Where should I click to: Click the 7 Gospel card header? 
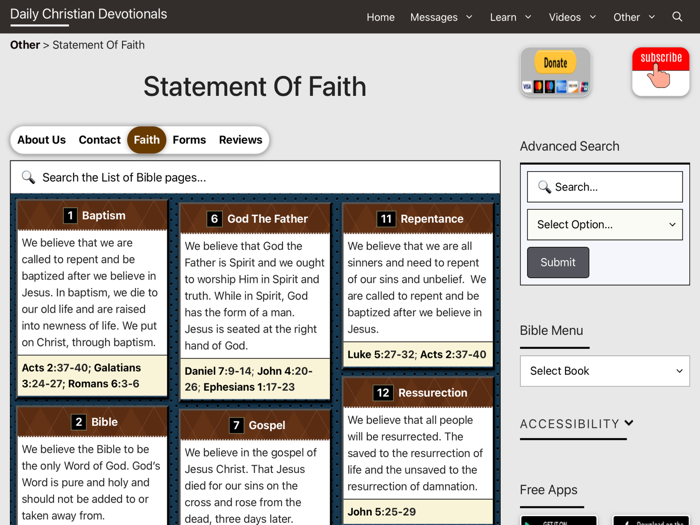(x=255, y=425)
